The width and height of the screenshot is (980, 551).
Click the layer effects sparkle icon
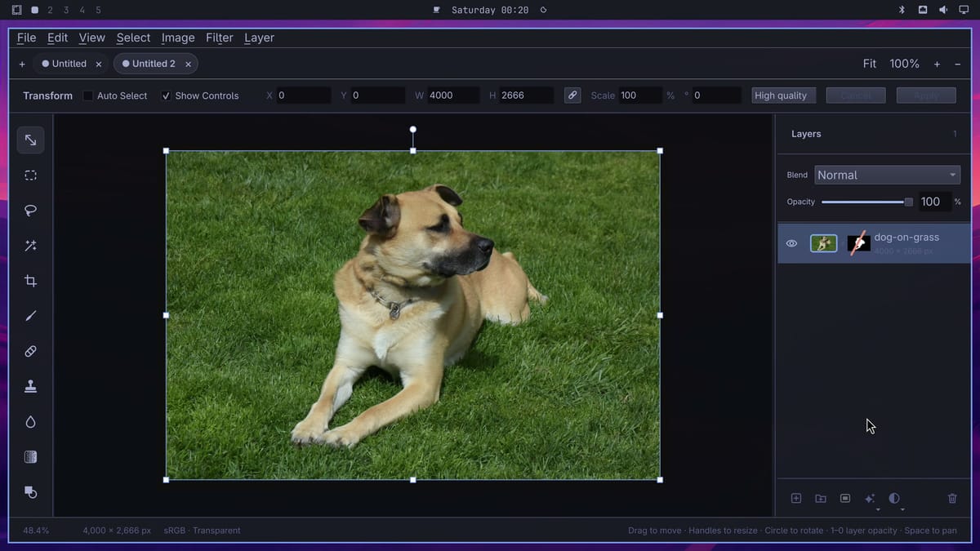[x=870, y=498]
